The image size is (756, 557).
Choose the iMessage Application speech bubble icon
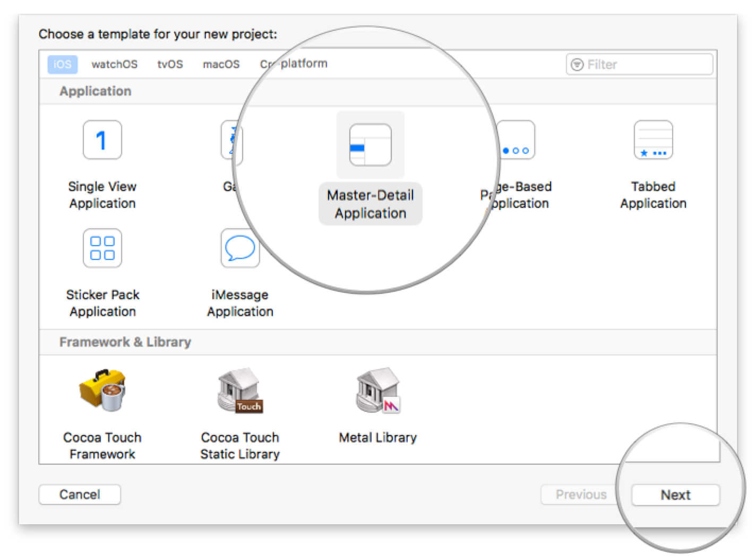[x=240, y=248]
